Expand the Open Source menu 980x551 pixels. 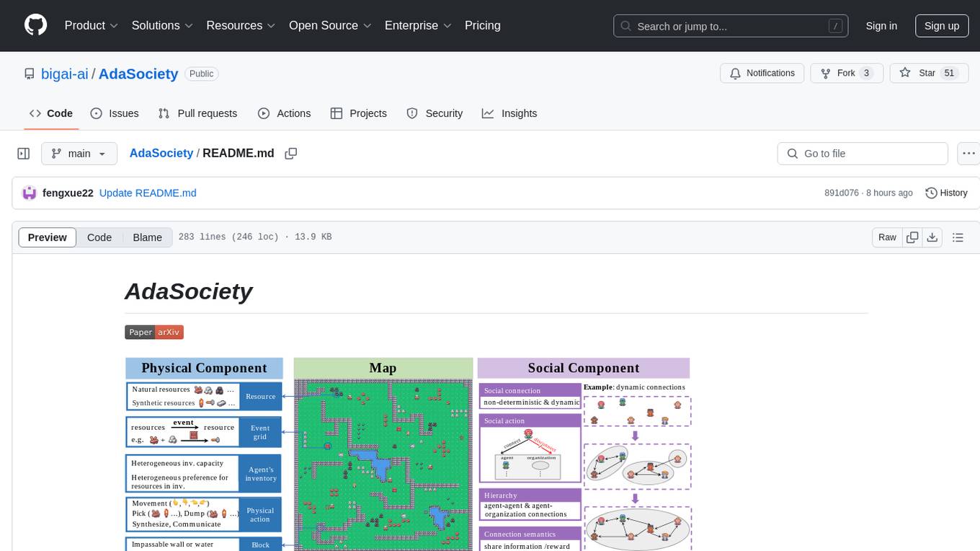pyautogui.click(x=330, y=25)
